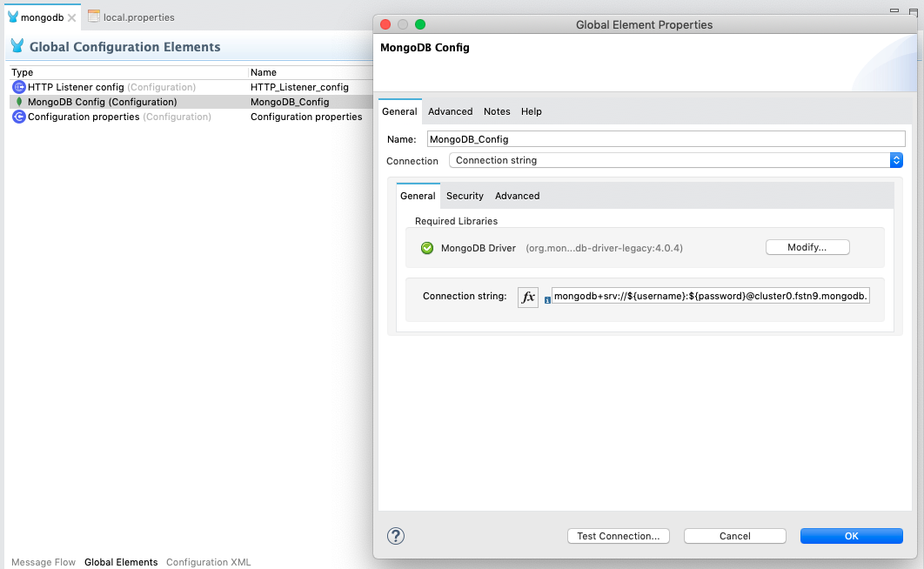Open the Help tab
Image resolution: width=924 pixels, height=569 pixels.
coord(531,111)
